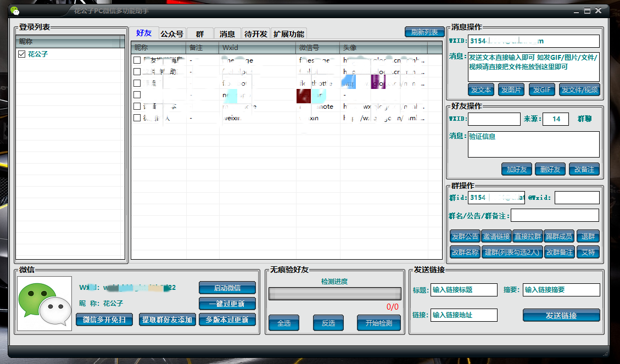
Task: Check the box for the row with '-' avatar
Action: (x=137, y=95)
